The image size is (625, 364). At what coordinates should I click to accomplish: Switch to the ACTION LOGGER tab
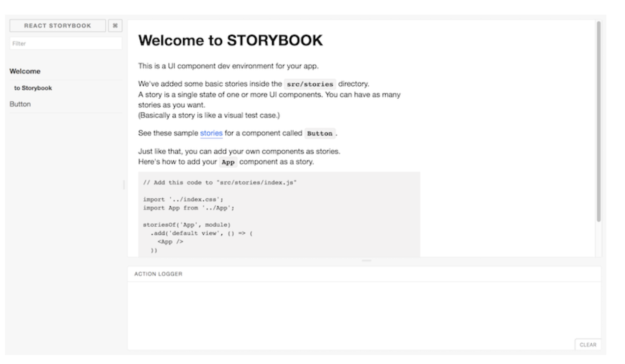158,274
